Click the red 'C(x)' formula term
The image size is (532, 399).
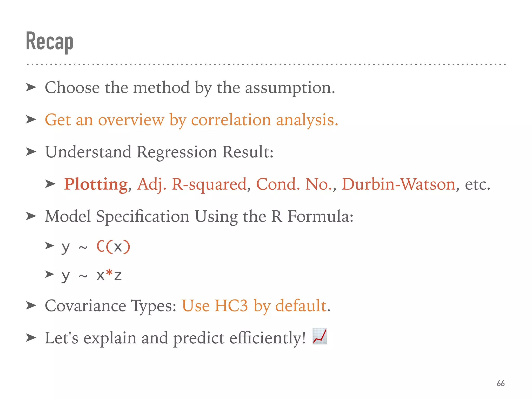[x=113, y=246]
